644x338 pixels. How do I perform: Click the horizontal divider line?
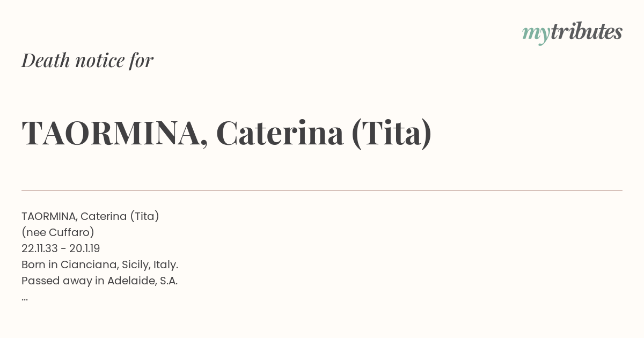(322, 190)
